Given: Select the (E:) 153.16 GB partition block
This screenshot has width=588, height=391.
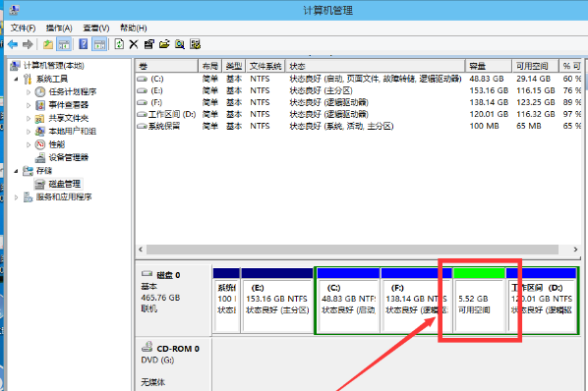Looking at the screenshot, I should tap(277, 301).
